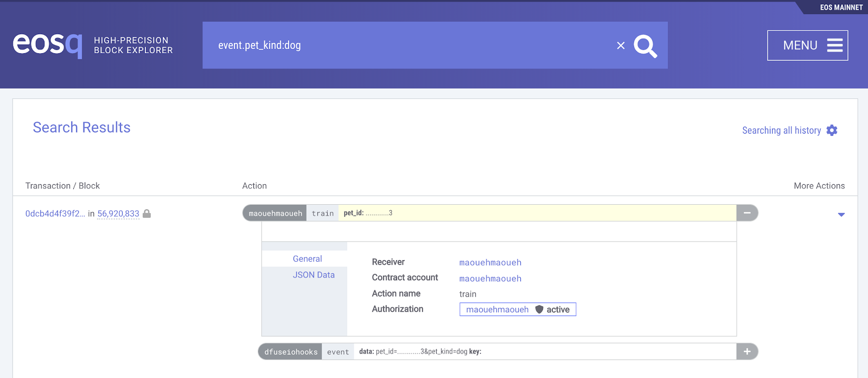Click the hamburger icon in the MENU button
The image size is (868, 378).
pos(835,46)
